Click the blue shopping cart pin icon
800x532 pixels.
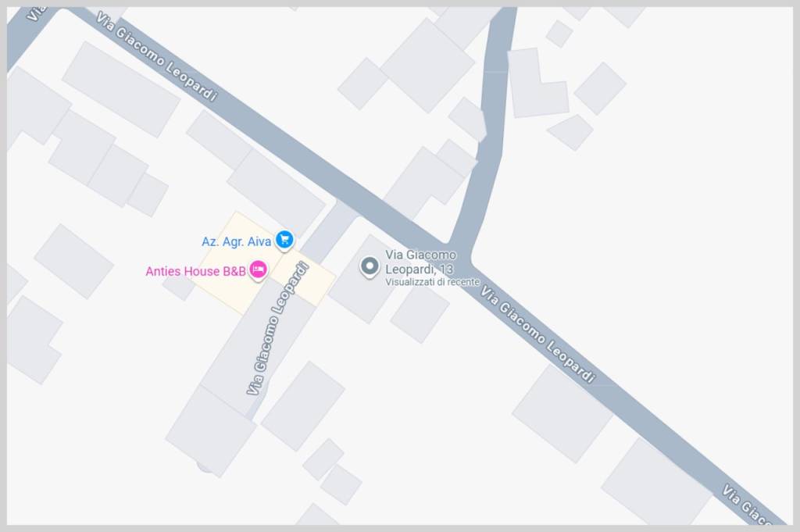coord(284,240)
